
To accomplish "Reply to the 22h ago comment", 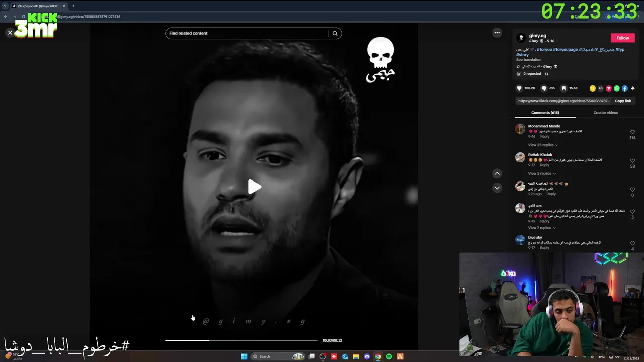I will pos(551,194).
